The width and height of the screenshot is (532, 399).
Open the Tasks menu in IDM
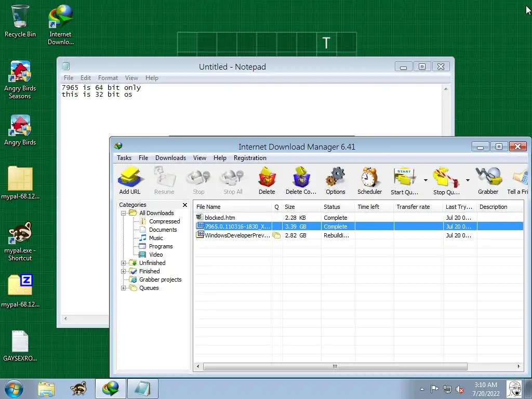click(124, 158)
